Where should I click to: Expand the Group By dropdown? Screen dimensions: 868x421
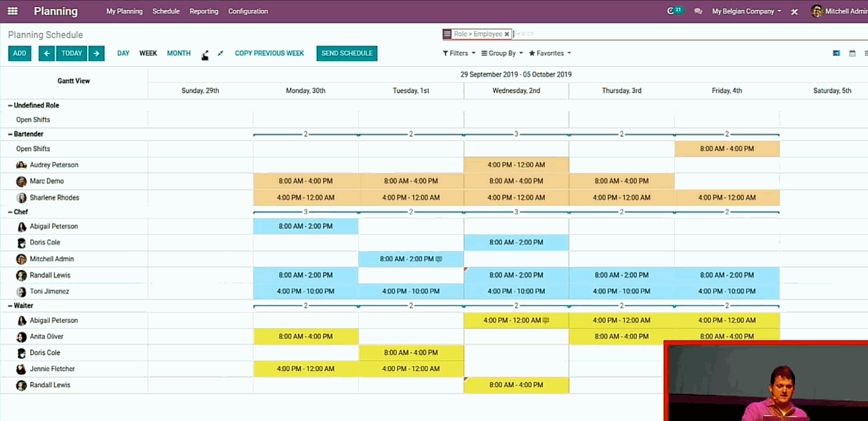click(501, 53)
